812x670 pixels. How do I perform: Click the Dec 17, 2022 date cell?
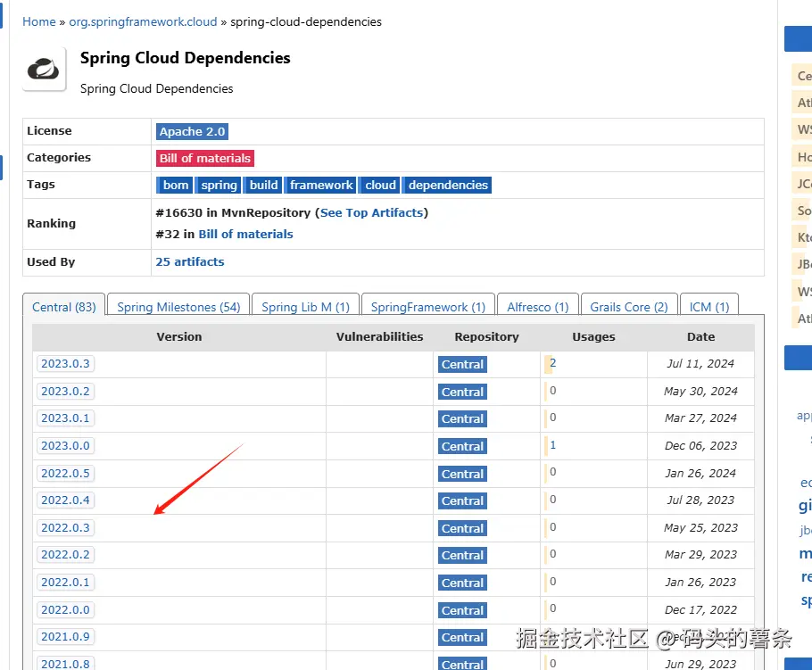click(x=700, y=610)
